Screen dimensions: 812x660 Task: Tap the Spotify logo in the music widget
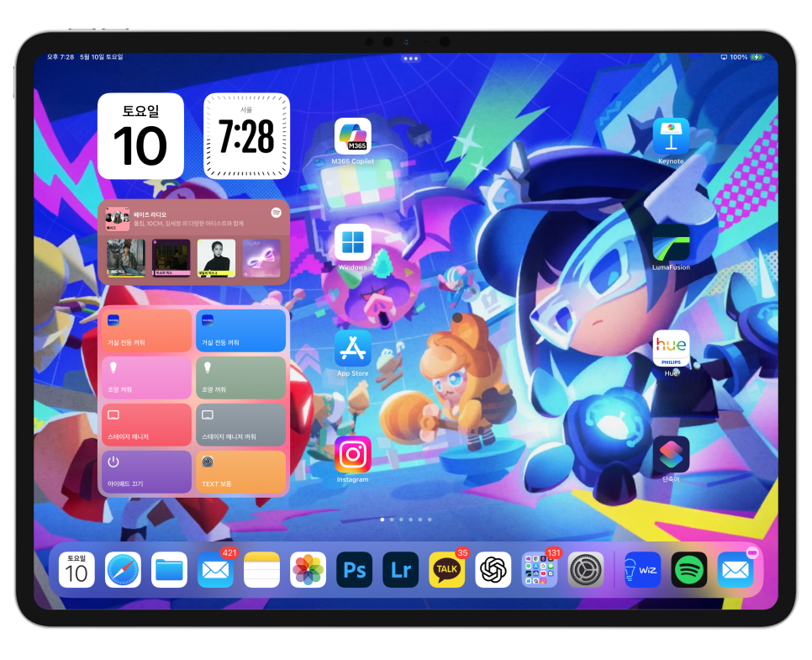click(276, 213)
